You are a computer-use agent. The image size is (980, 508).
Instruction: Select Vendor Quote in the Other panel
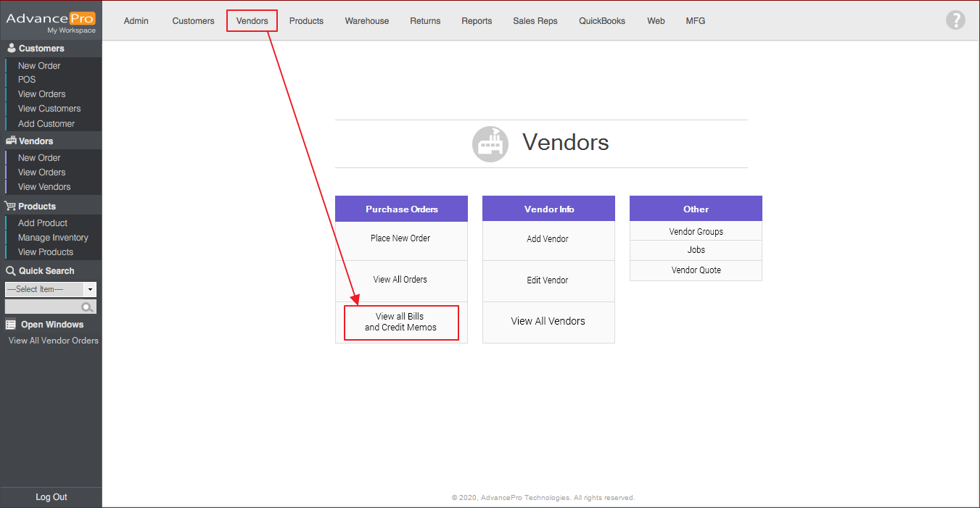click(x=696, y=270)
